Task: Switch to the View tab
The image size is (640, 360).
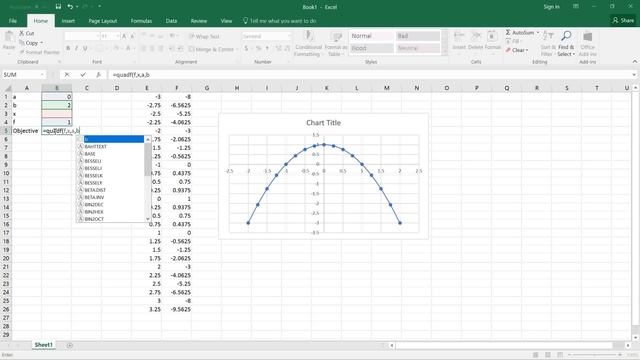Action: coord(226,21)
